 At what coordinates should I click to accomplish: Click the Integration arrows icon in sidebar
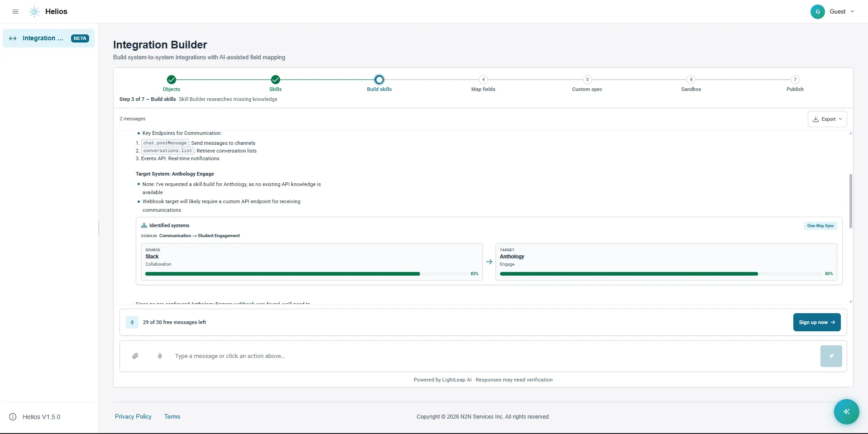point(13,38)
